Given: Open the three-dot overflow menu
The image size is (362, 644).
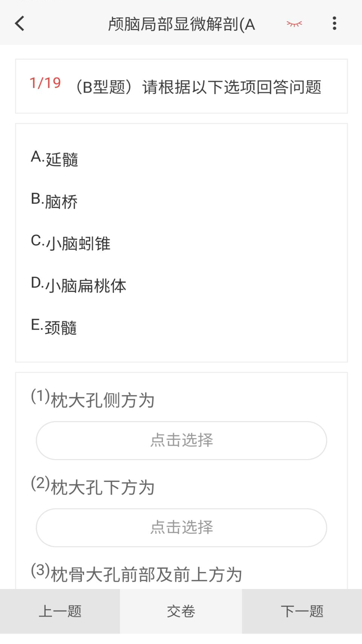Looking at the screenshot, I should click(x=334, y=24).
